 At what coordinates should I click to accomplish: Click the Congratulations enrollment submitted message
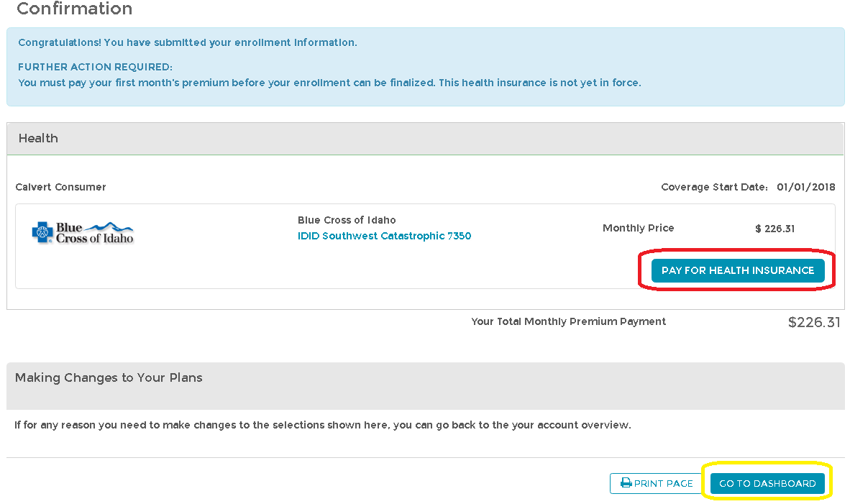coord(187,42)
